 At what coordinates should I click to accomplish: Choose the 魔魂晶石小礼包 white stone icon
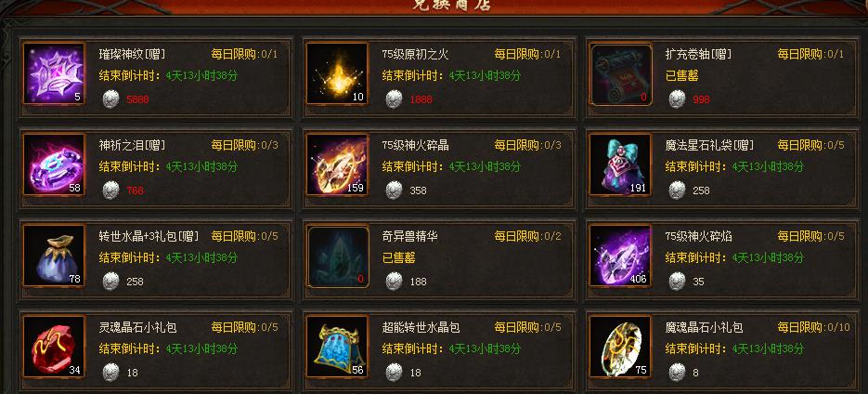click(620, 347)
